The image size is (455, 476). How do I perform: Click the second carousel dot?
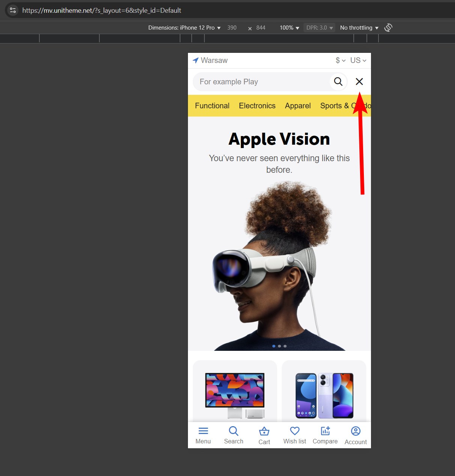pyautogui.click(x=279, y=346)
